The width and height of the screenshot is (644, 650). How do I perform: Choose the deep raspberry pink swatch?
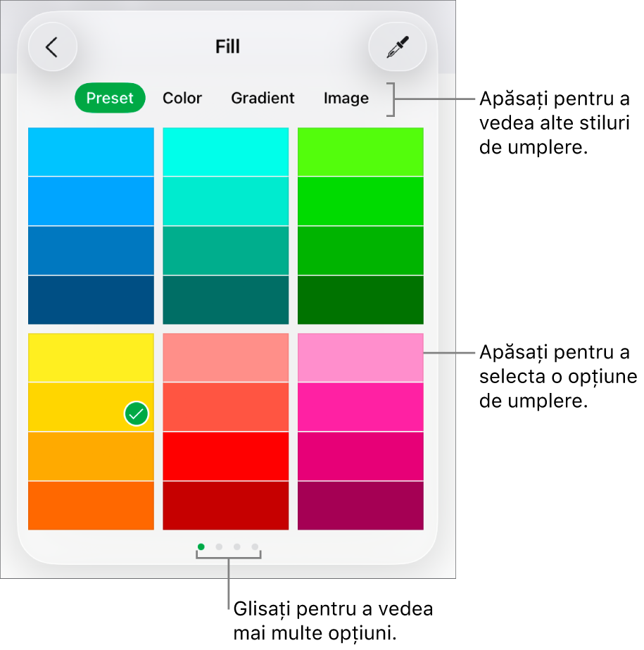click(x=360, y=456)
